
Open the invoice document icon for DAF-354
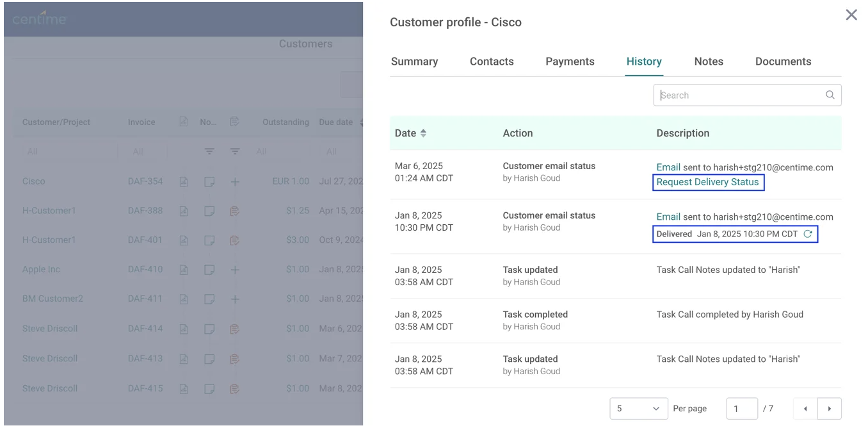pos(184,181)
